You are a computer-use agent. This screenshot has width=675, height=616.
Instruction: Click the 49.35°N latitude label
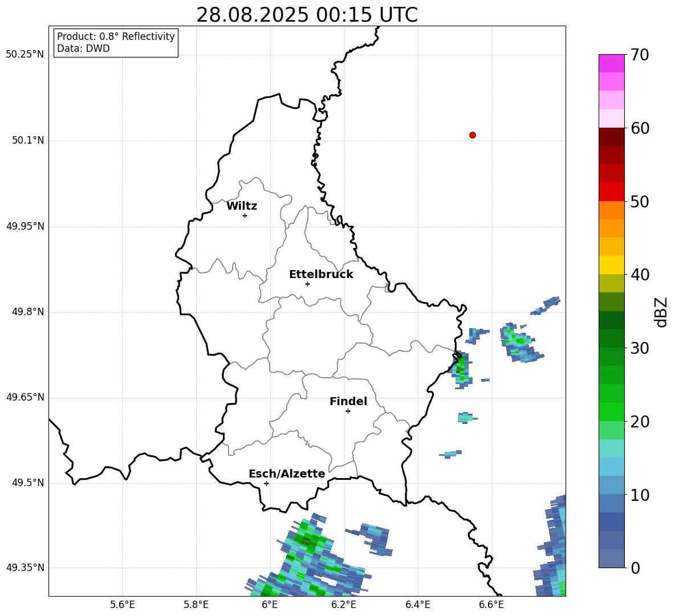(25, 568)
